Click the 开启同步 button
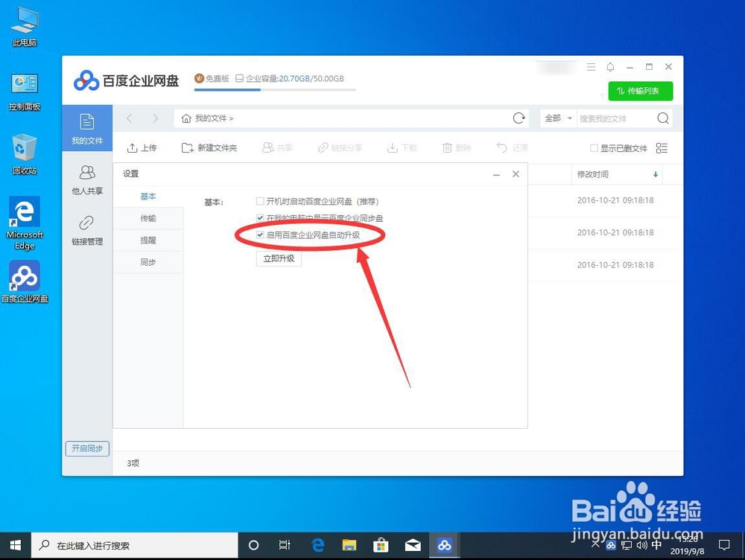Image resolution: width=745 pixels, height=560 pixels. [87, 448]
